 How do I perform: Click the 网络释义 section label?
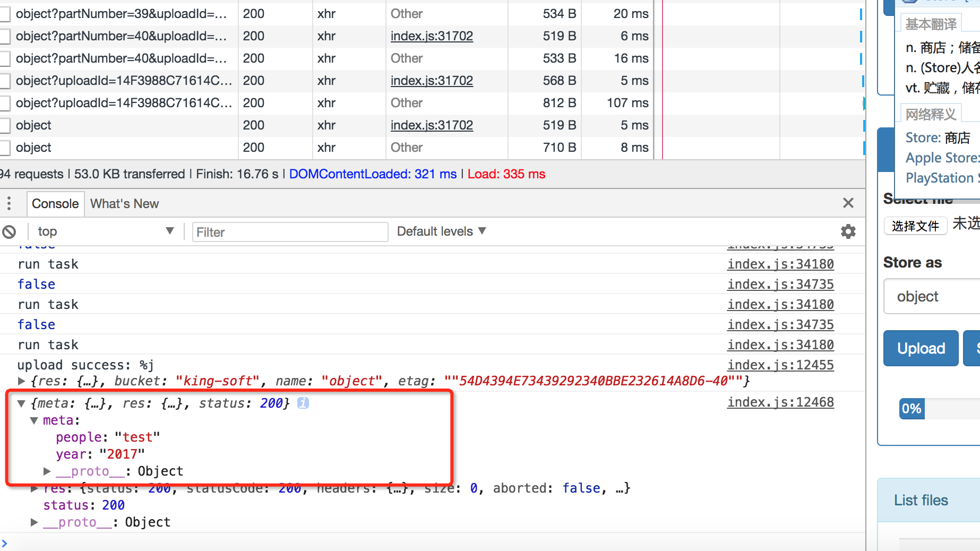click(931, 114)
